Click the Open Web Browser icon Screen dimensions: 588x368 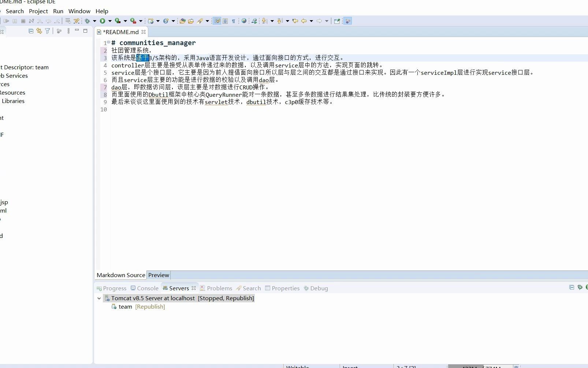244,21
